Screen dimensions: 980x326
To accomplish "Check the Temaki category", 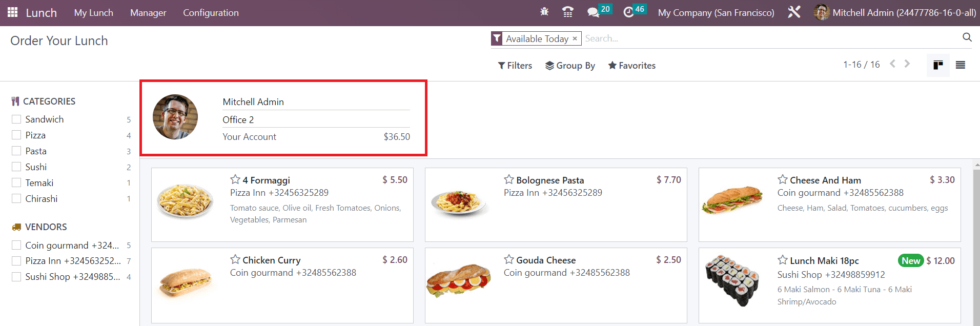I will (x=16, y=182).
